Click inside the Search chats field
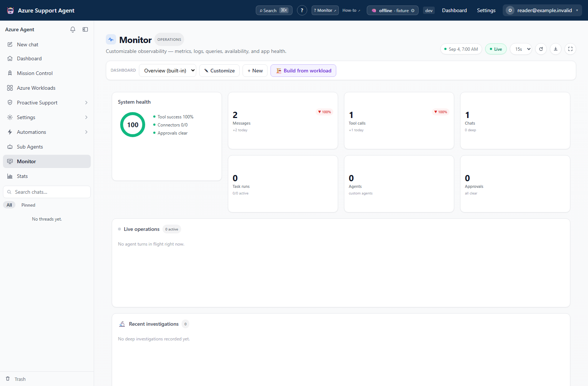Viewport: 588px width, 386px height. (x=47, y=192)
